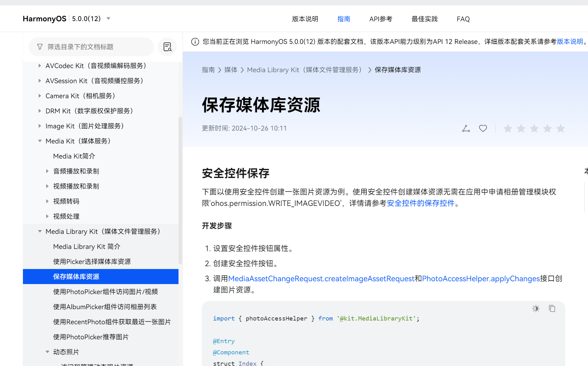This screenshot has height=366, width=588.
Task: Open the API参考 tab
Action: tap(381, 19)
